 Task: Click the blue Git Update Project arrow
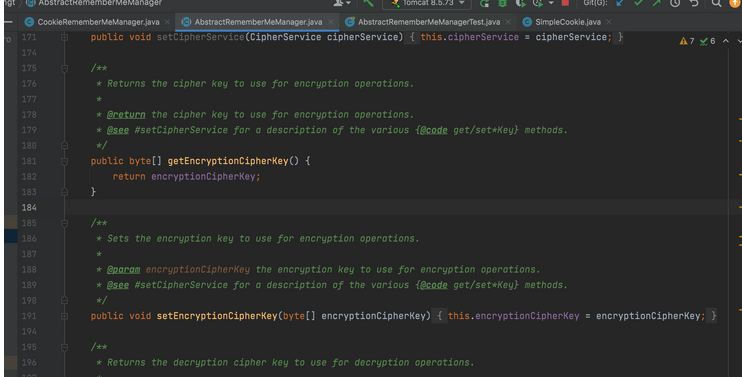coord(619,3)
